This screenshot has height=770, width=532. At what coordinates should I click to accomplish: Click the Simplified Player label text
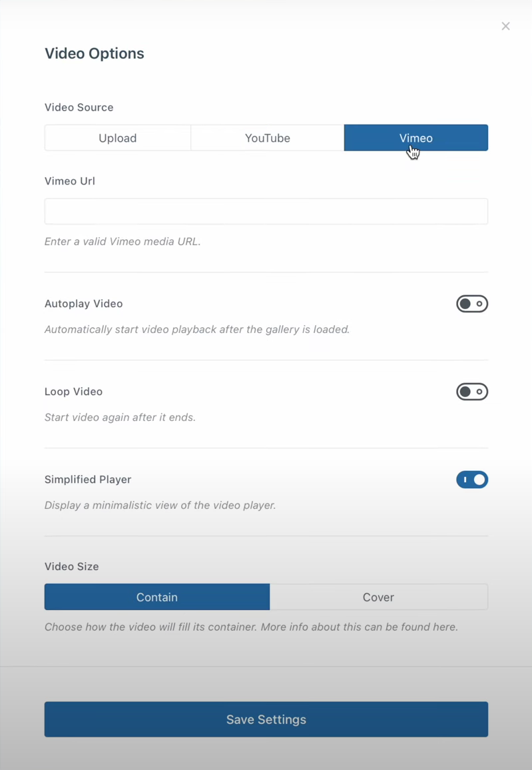(88, 480)
